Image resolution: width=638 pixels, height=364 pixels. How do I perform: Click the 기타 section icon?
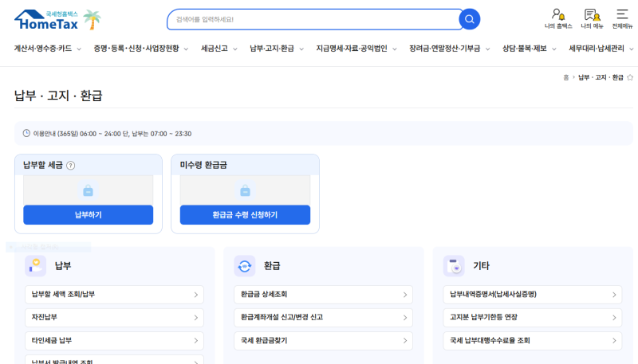pyautogui.click(x=454, y=266)
